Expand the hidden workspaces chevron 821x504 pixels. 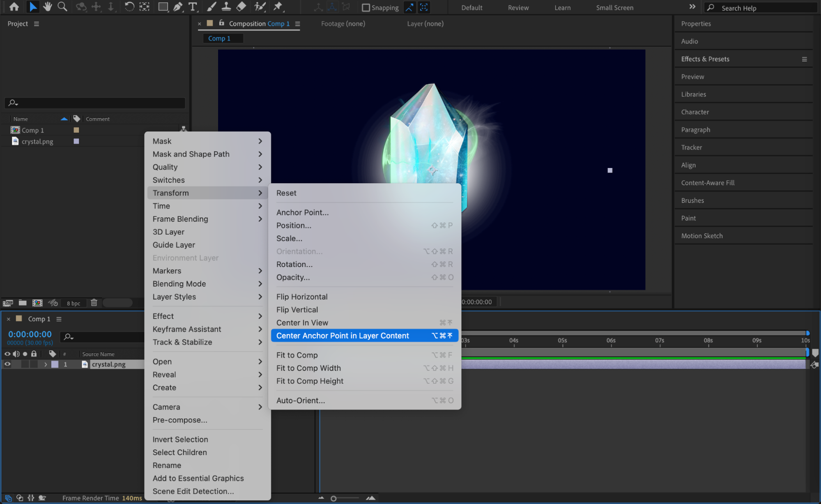click(692, 7)
